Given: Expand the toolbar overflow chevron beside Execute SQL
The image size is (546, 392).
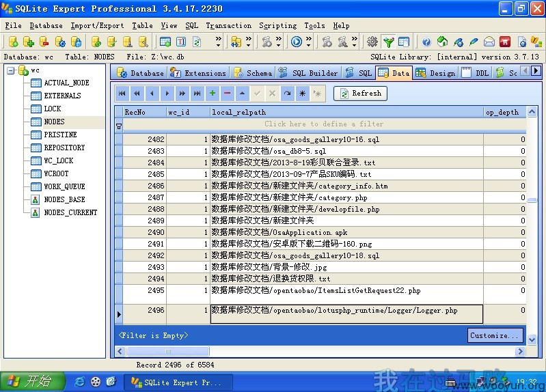Looking at the screenshot, I should click(x=308, y=42).
